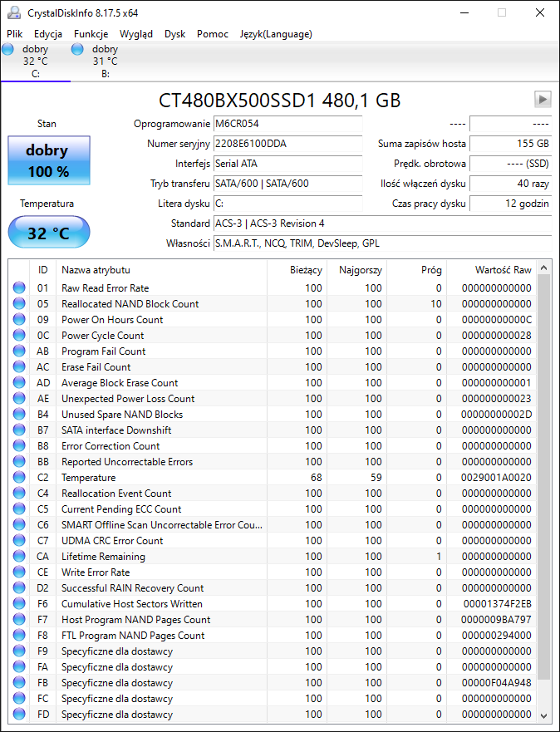This screenshot has width=560, height=732.
Task: Click the Suma zapisów hosta value 155 GB
Action: 510,144
